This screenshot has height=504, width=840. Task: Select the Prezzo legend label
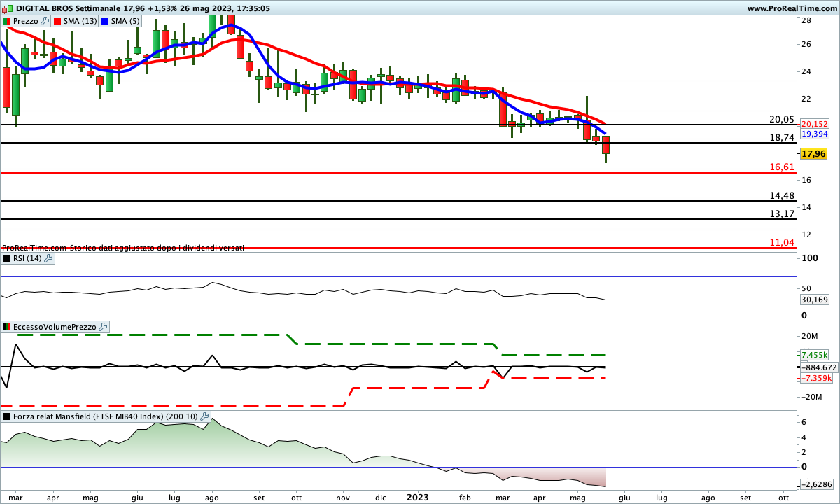(x=26, y=21)
